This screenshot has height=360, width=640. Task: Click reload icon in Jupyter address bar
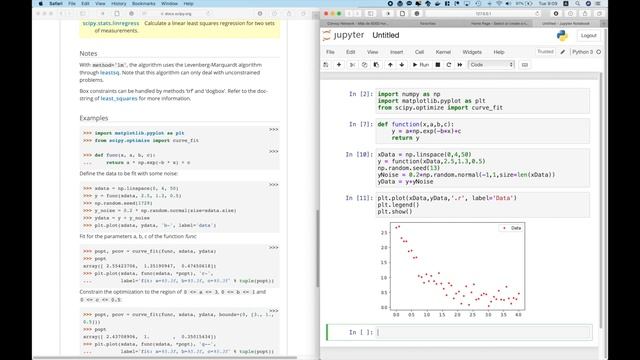pos(537,13)
